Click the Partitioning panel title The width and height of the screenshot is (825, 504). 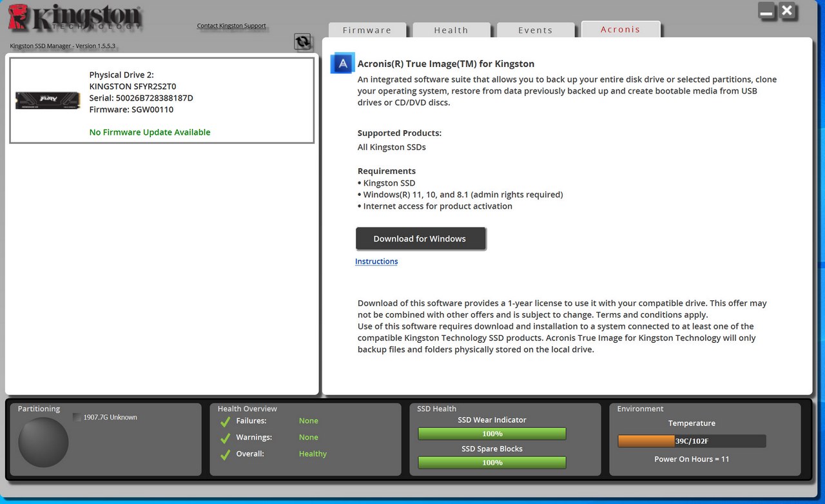pyautogui.click(x=39, y=409)
